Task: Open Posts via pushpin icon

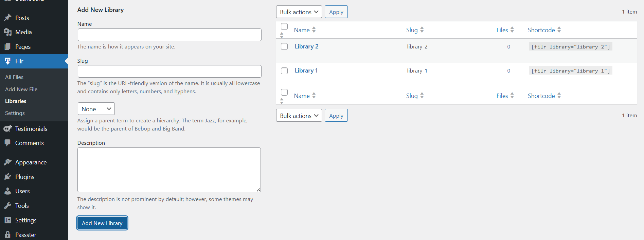Action: (x=7, y=18)
